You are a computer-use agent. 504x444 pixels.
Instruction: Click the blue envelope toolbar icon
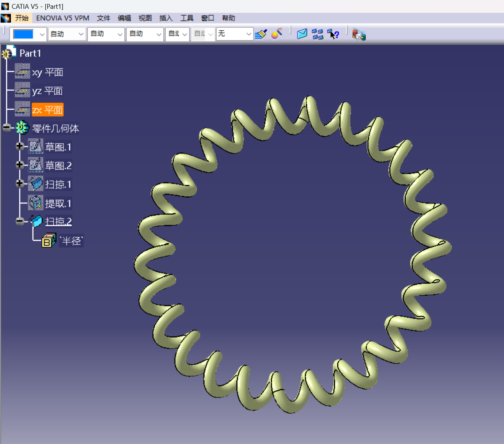302,34
